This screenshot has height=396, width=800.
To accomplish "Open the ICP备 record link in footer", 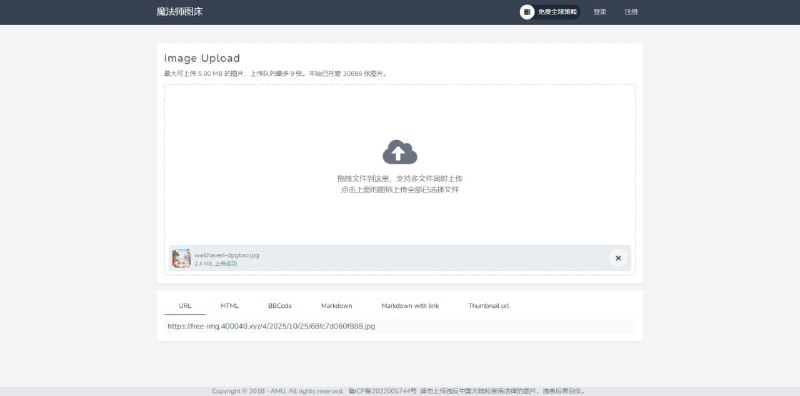I will pyautogui.click(x=383, y=391).
